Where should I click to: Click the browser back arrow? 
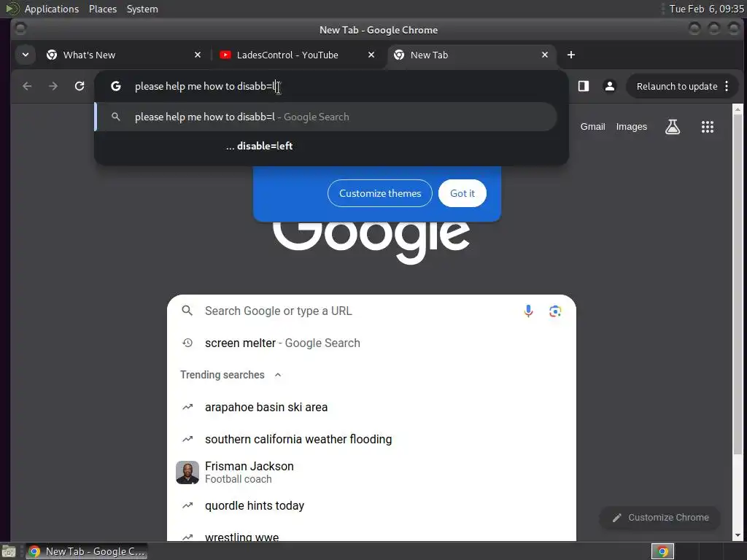click(x=27, y=86)
